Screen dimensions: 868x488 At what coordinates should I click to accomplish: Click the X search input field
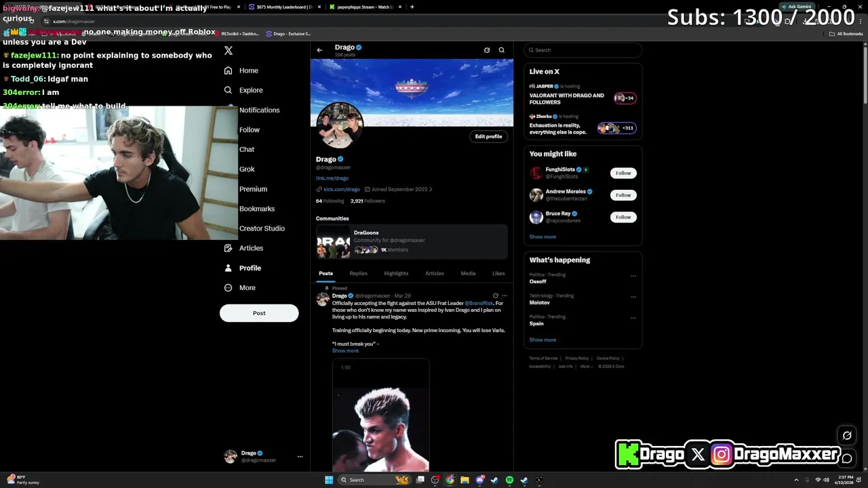(583, 50)
